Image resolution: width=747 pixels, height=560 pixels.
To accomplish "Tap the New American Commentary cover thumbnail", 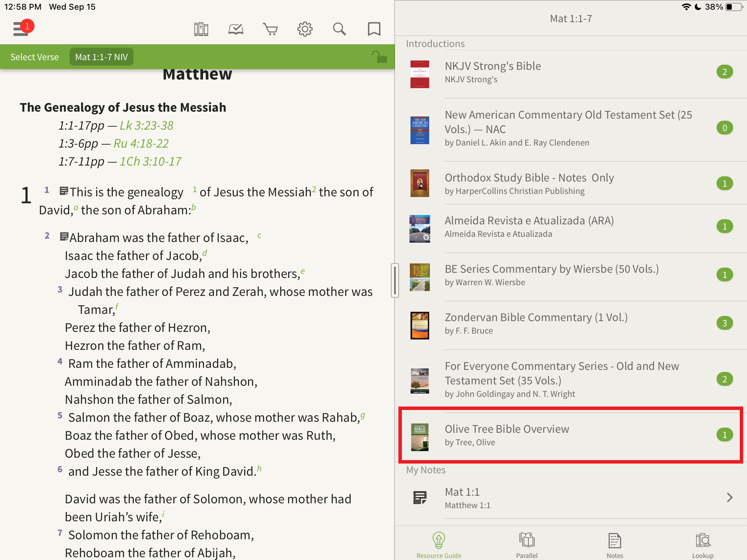I will [x=419, y=130].
